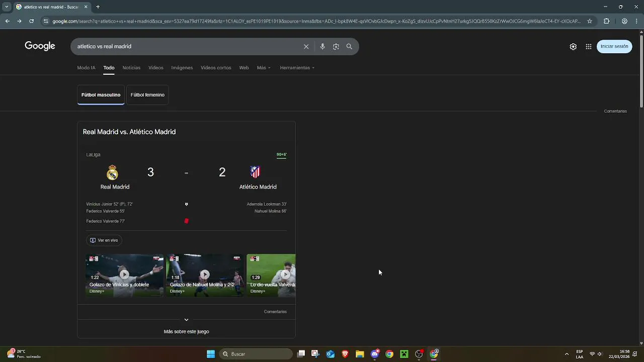The image size is (644, 362).
Task: Play Lo dio vuelta Valverde video
Action: click(271, 275)
